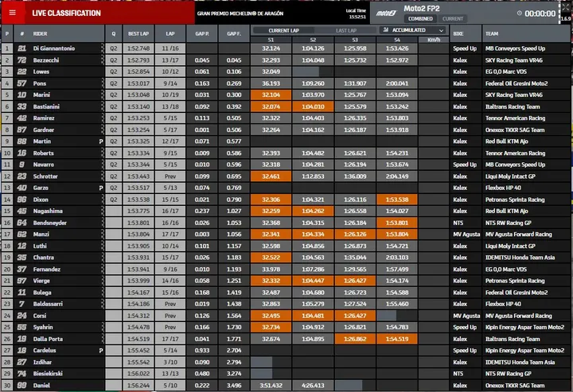Select rider Di Giannantonio

coord(54,49)
